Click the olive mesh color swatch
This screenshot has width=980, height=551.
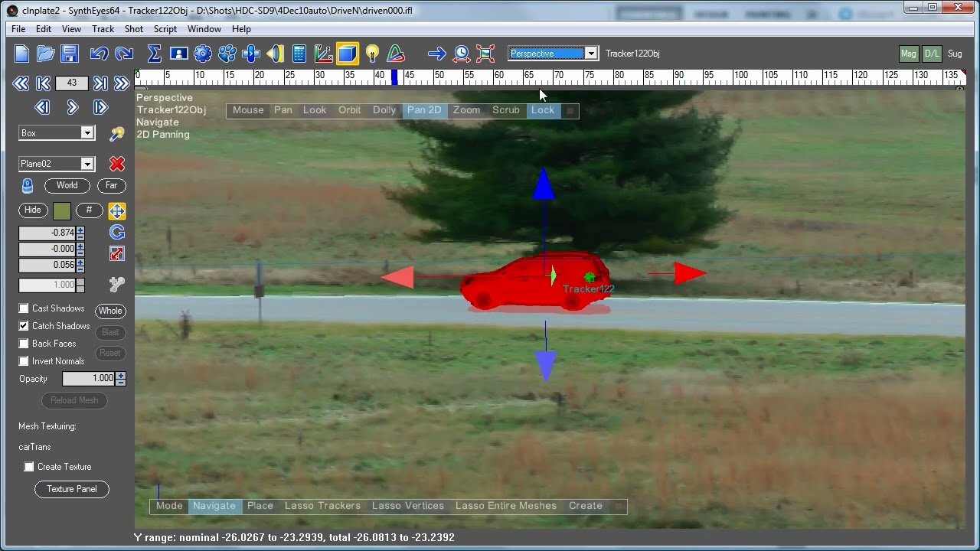point(62,210)
